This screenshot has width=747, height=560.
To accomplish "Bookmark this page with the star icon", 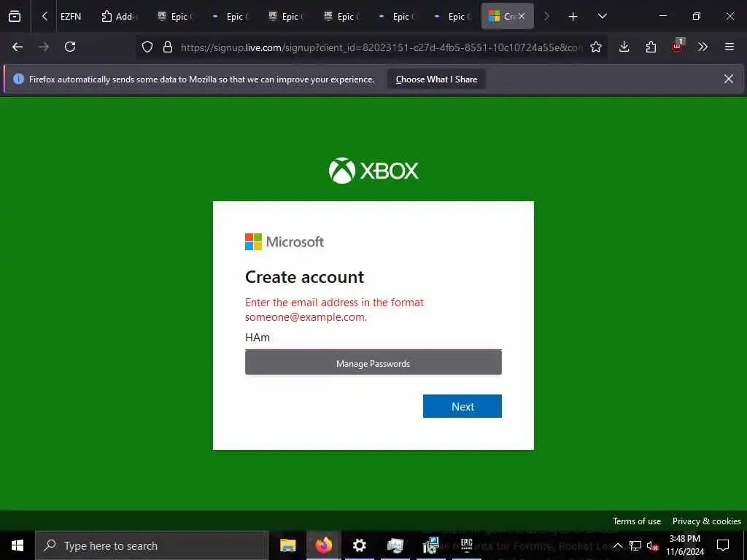I will tap(595, 47).
